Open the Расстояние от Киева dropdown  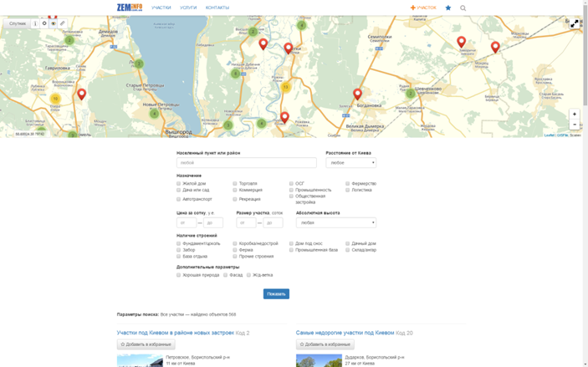pyautogui.click(x=350, y=163)
